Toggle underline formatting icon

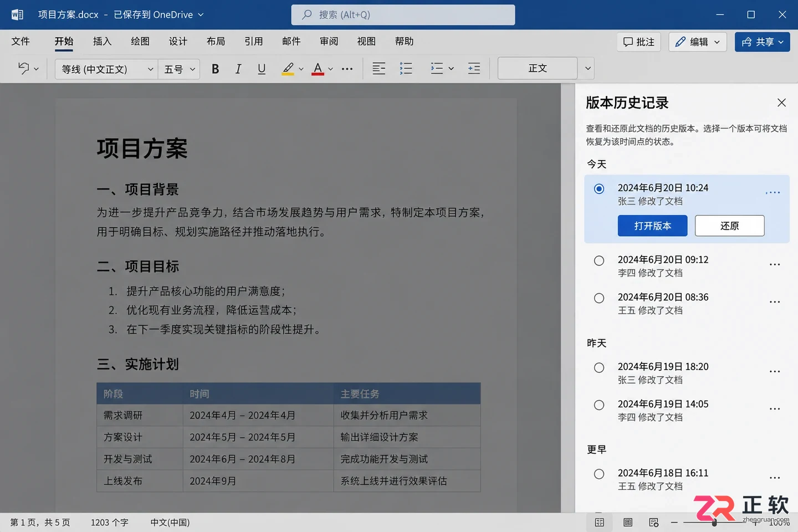(262, 69)
